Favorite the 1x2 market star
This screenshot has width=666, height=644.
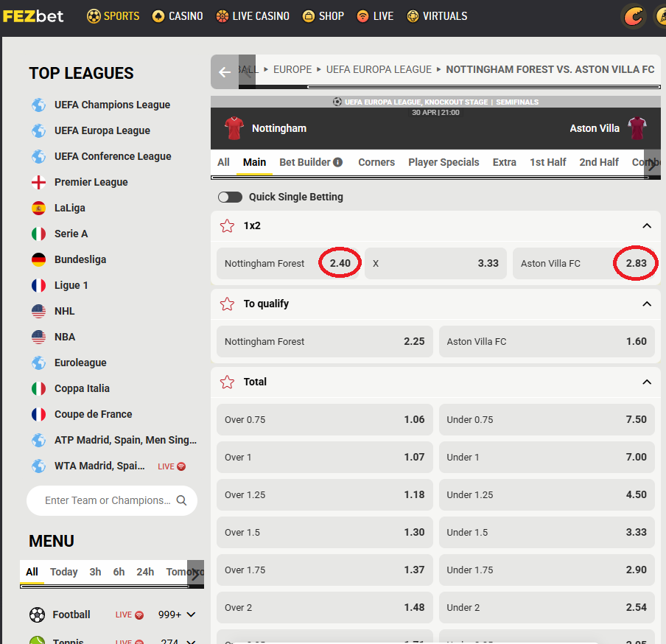(x=227, y=226)
